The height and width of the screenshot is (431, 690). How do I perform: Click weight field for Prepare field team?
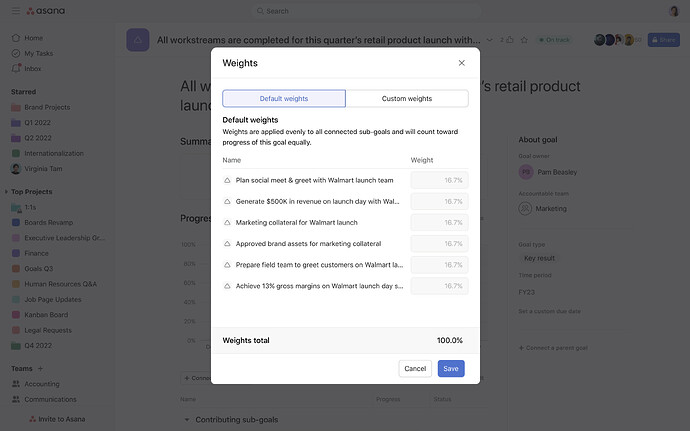click(x=439, y=265)
